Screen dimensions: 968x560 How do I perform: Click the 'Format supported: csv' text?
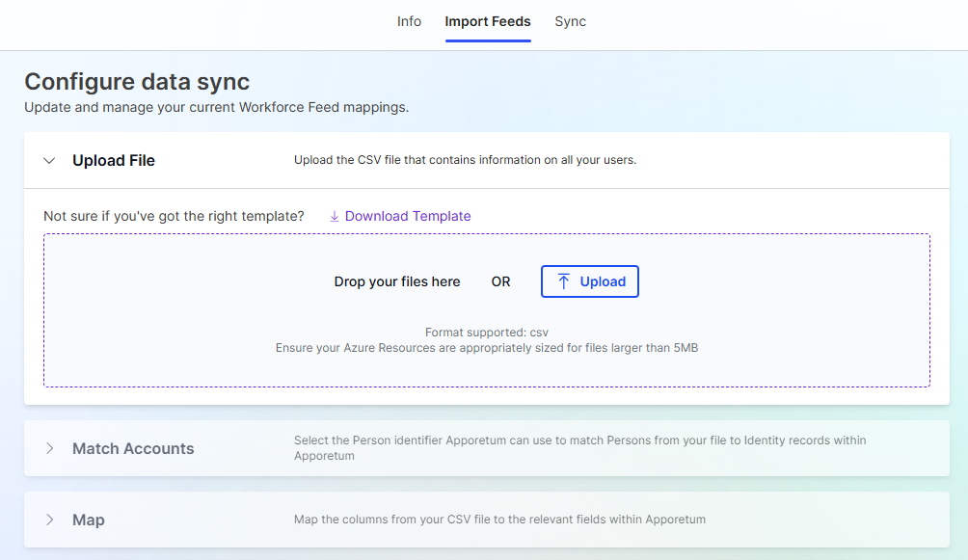[x=486, y=332]
